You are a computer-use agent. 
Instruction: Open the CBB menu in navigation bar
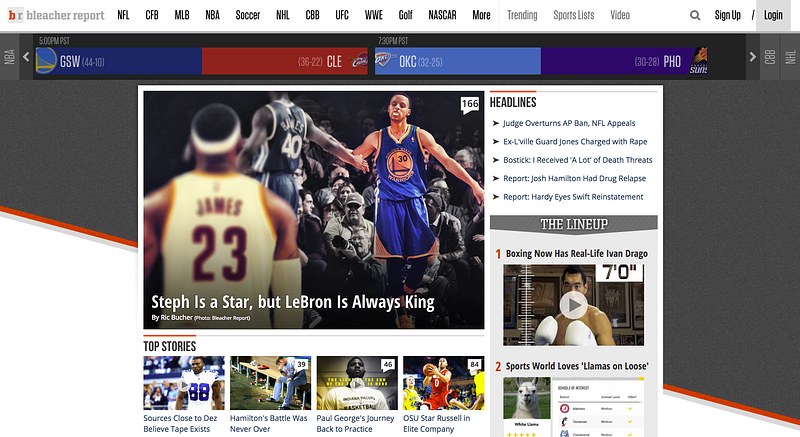click(312, 15)
